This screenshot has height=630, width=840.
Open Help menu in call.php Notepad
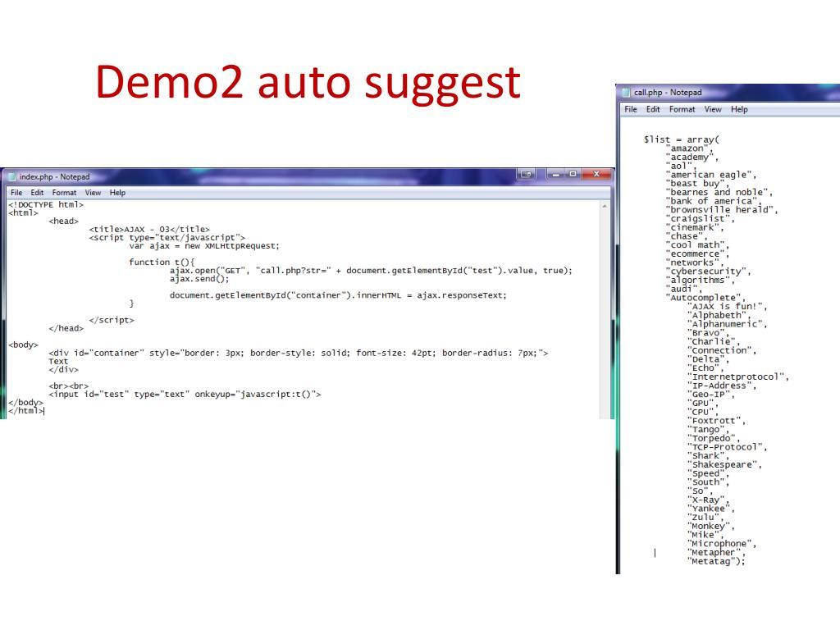click(739, 109)
